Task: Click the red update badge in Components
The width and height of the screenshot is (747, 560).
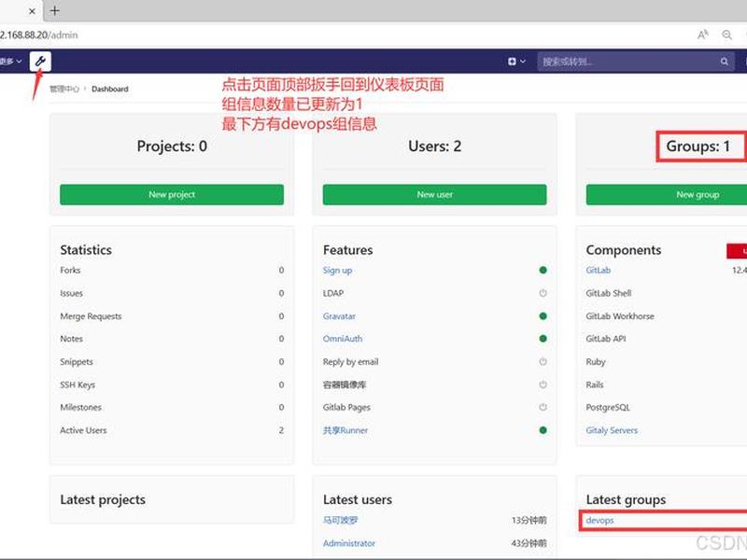Action: coord(737,251)
